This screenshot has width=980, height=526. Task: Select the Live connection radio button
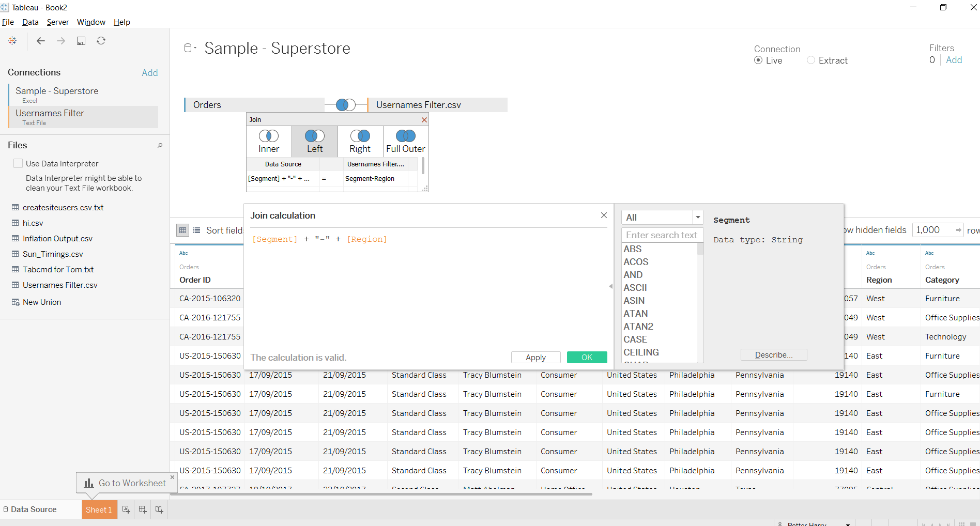click(x=758, y=60)
